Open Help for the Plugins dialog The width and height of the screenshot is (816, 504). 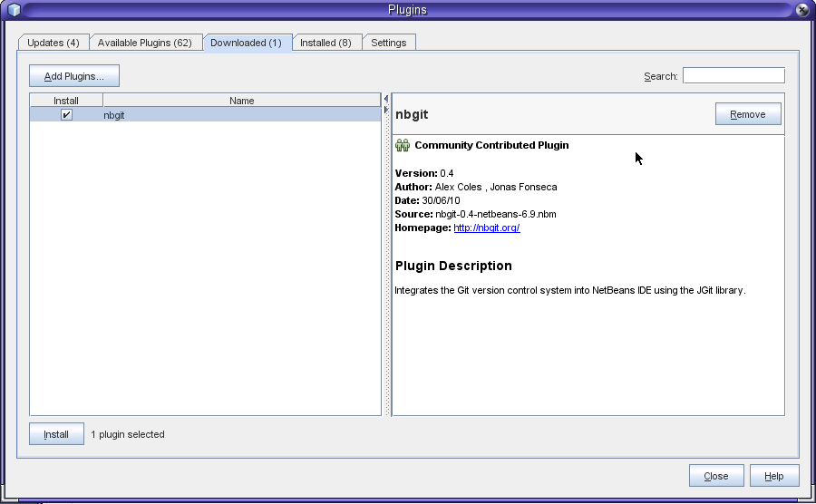(774, 476)
